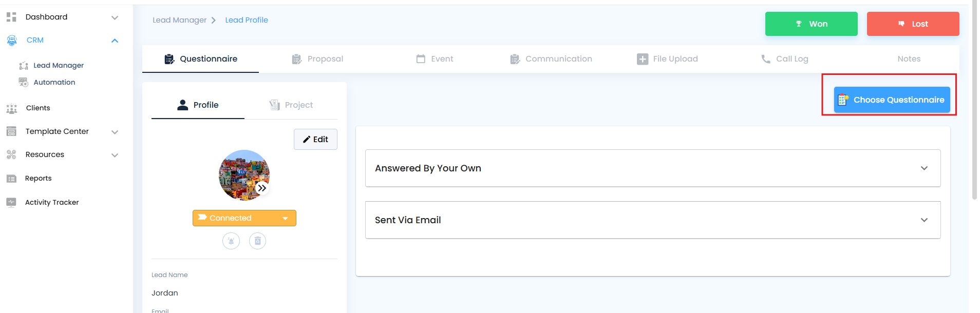The image size is (980, 313).
Task: Collapse the CRM menu
Action: pos(115,41)
